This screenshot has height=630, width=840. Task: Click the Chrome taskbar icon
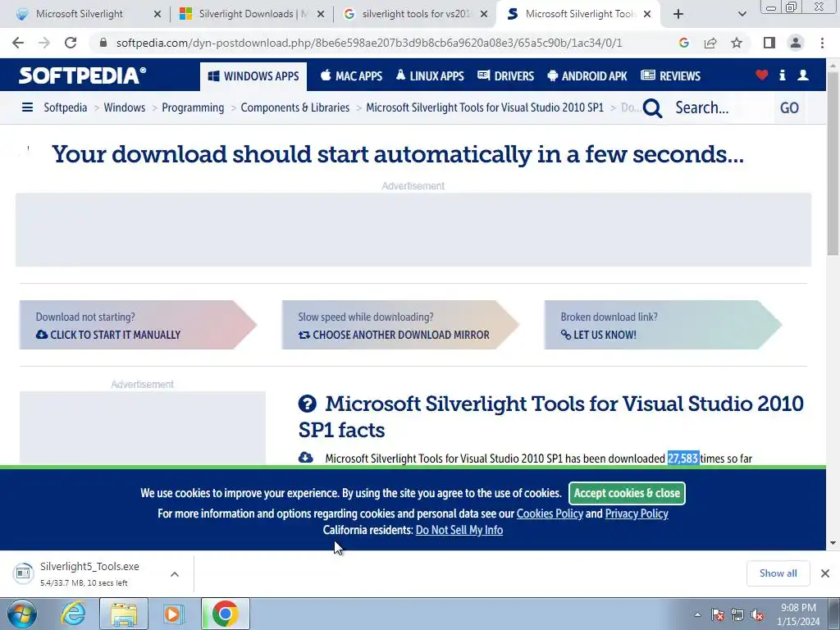226,614
